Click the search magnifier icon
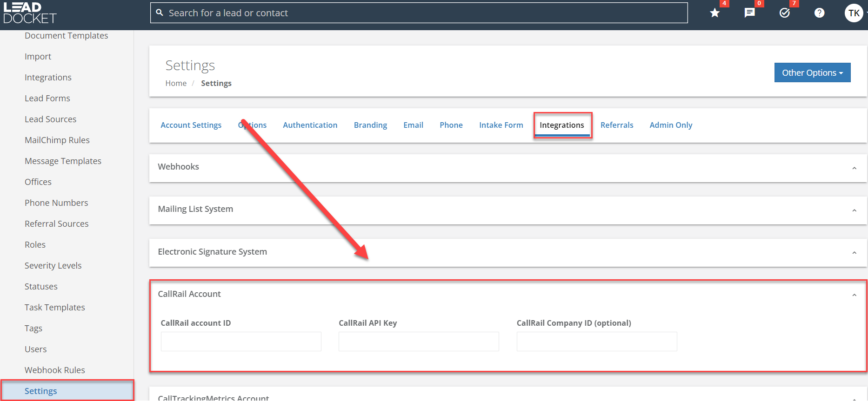This screenshot has height=401, width=868. click(160, 13)
